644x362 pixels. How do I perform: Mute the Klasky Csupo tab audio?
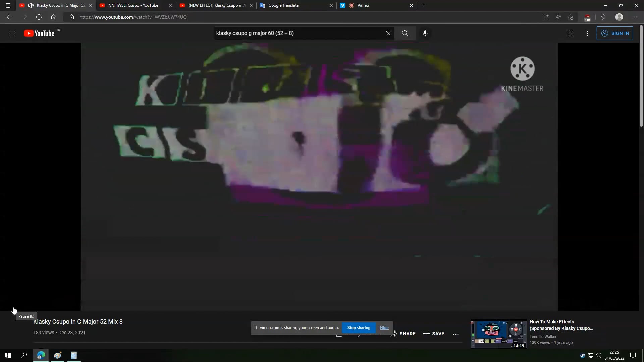click(x=31, y=5)
